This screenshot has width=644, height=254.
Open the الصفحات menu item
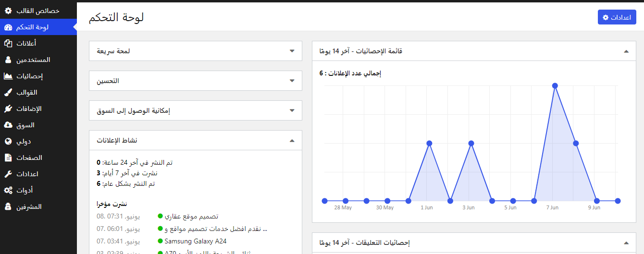point(29,157)
